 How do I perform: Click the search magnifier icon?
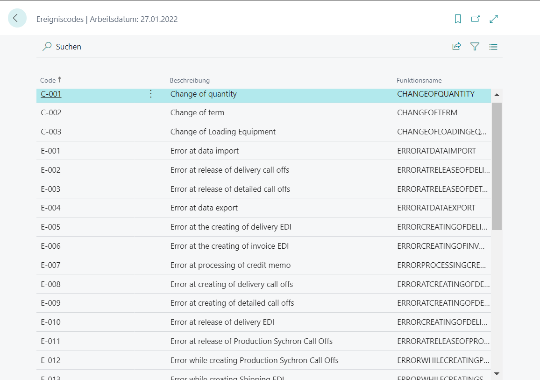pos(47,47)
